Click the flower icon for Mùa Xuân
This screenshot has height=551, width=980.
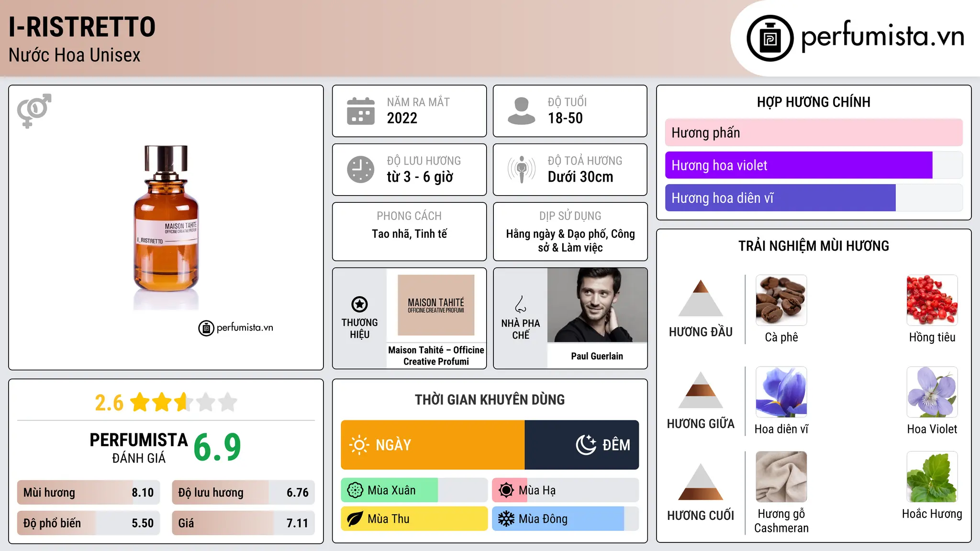[x=355, y=490]
